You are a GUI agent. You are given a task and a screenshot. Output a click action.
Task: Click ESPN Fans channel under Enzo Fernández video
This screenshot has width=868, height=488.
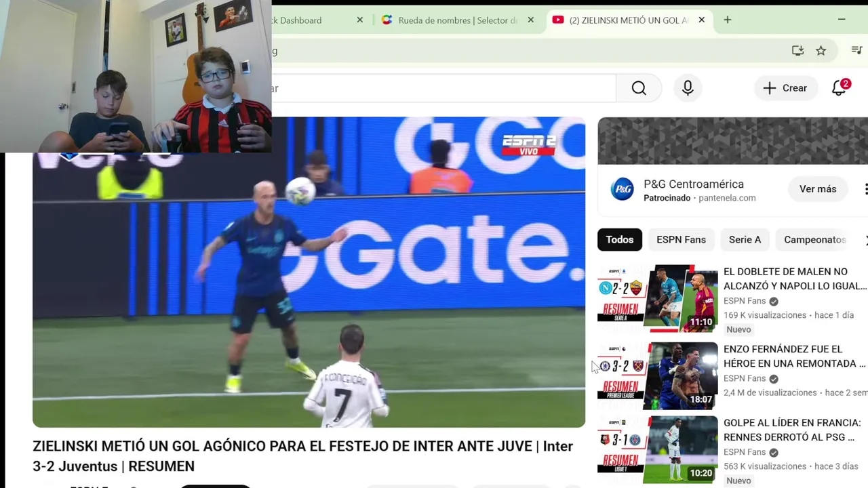[x=745, y=378]
